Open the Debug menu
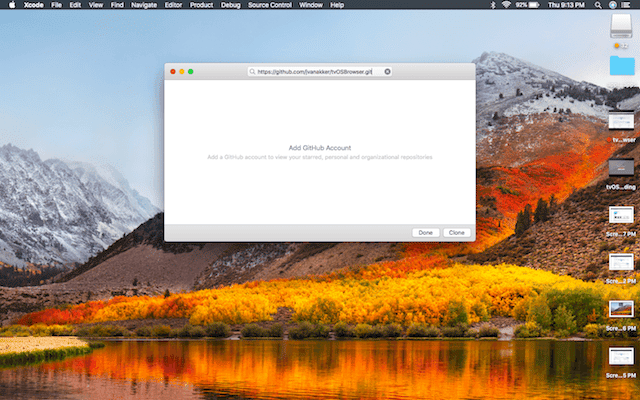 point(231,5)
